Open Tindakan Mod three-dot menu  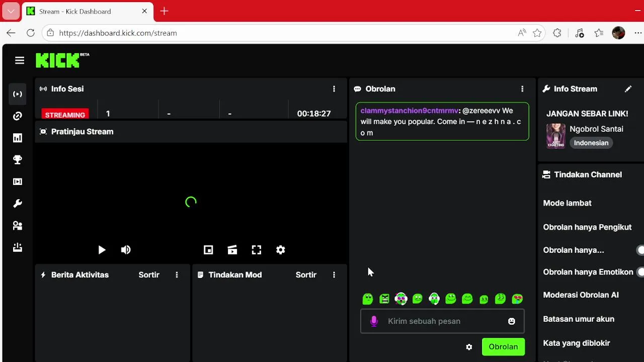(x=334, y=275)
